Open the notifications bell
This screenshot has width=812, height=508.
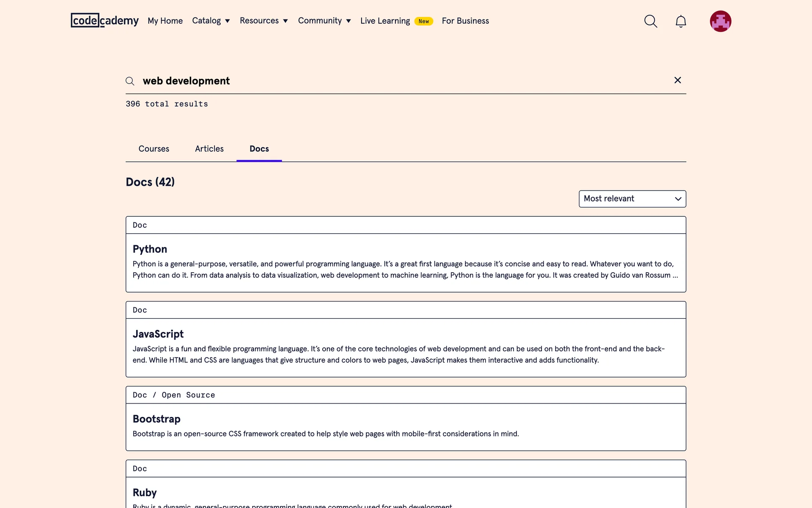(x=680, y=21)
